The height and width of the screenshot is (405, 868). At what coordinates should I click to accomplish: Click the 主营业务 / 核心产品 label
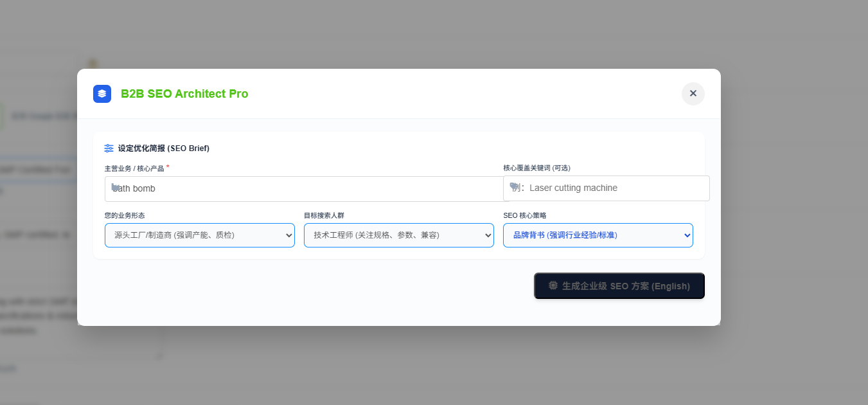[x=134, y=168]
